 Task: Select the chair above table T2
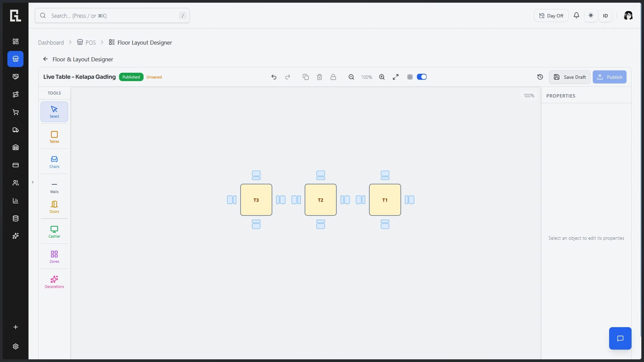[321, 175]
